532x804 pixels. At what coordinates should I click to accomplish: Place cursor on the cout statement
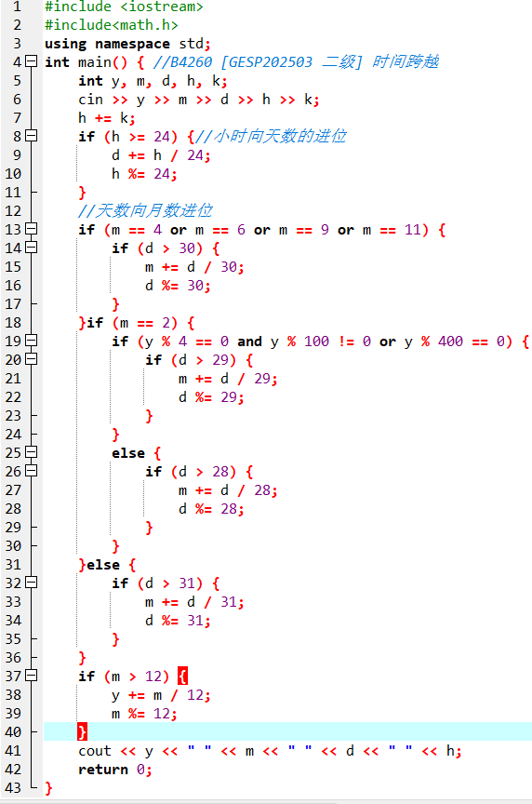[270, 751]
